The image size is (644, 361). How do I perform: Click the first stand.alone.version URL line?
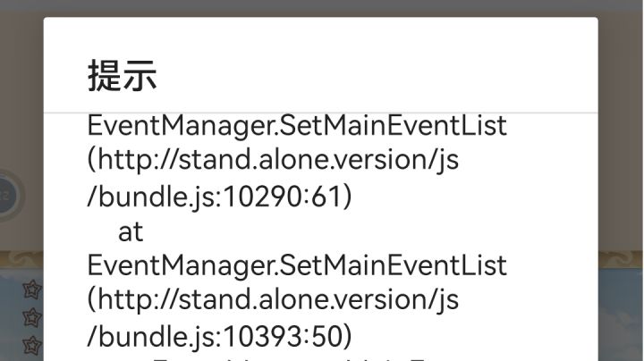pos(273,161)
